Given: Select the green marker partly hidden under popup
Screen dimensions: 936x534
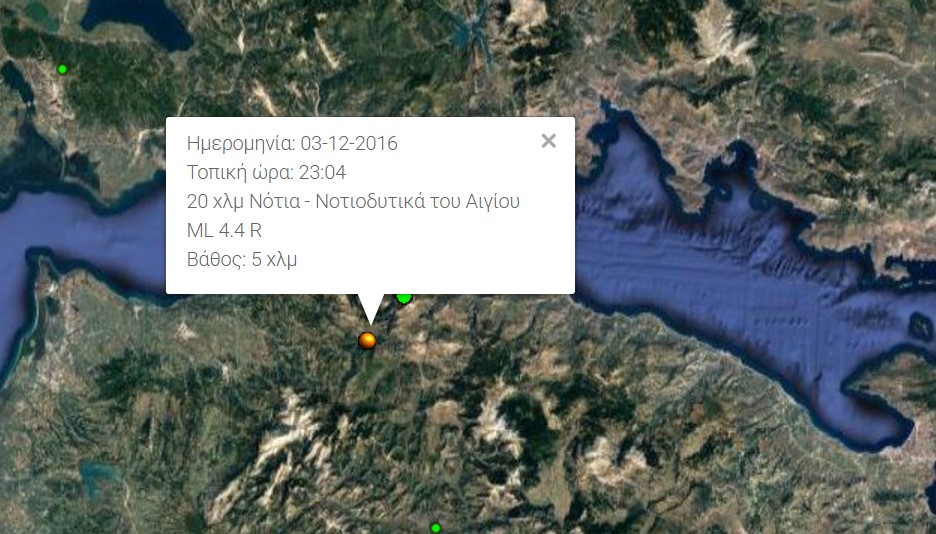Looking at the screenshot, I should tap(405, 298).
